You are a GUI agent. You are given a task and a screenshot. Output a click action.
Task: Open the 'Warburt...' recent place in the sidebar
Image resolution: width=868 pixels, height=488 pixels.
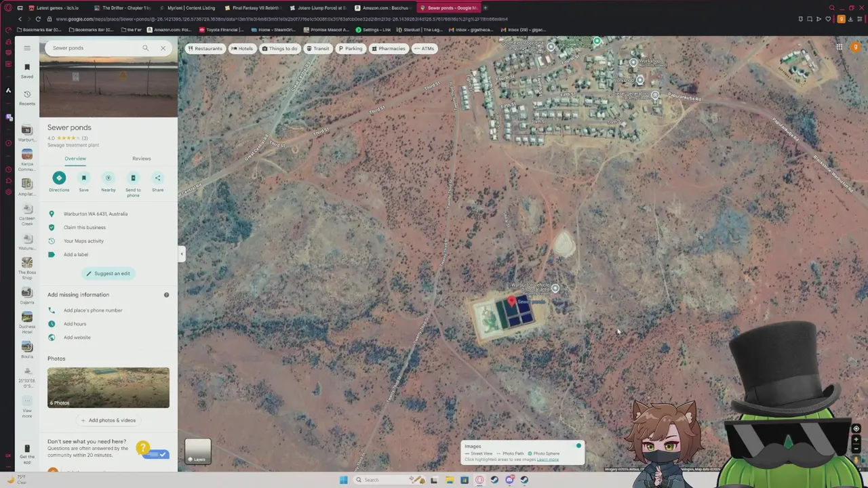27,134
